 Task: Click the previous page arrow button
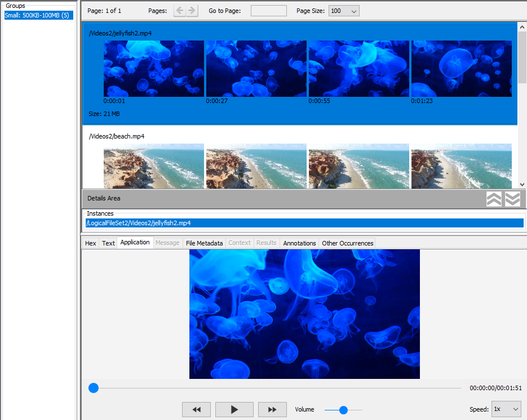tap(180, 11)
